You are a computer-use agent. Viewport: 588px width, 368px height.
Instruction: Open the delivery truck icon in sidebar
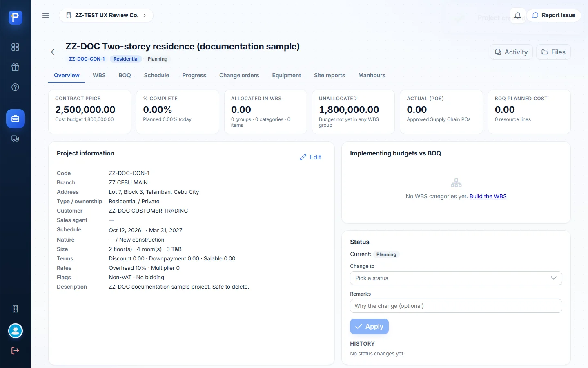16,139
